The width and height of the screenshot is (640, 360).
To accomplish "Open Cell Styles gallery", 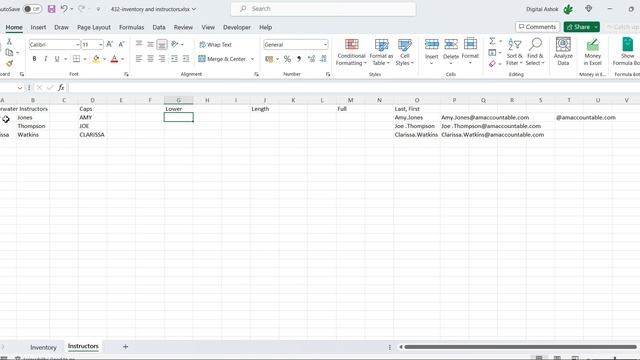I will point(404,52).
